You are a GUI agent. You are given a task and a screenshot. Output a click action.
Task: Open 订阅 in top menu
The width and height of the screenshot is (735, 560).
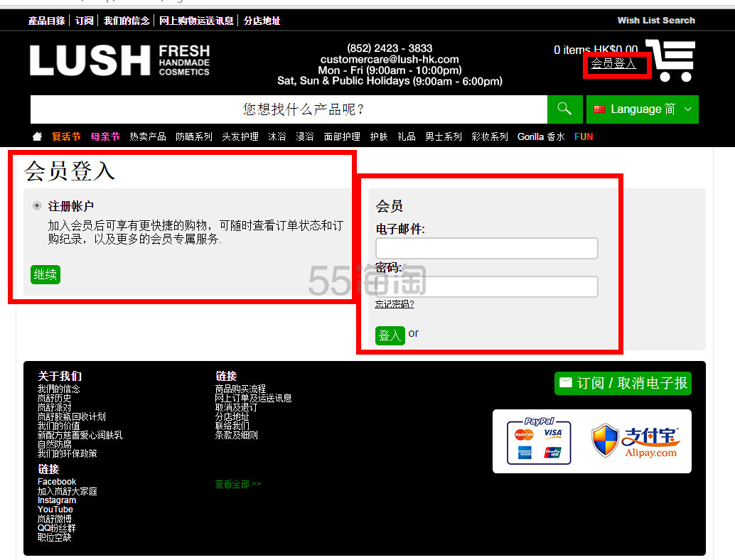tap(85, 21)
